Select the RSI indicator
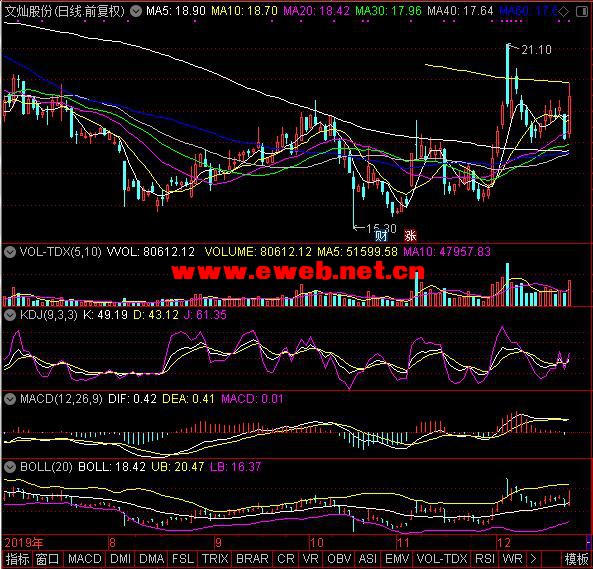 484,559
